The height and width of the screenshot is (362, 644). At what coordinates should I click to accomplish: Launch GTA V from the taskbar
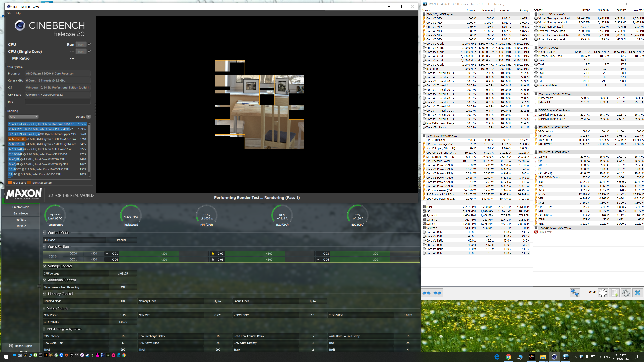tap(93, 355)
